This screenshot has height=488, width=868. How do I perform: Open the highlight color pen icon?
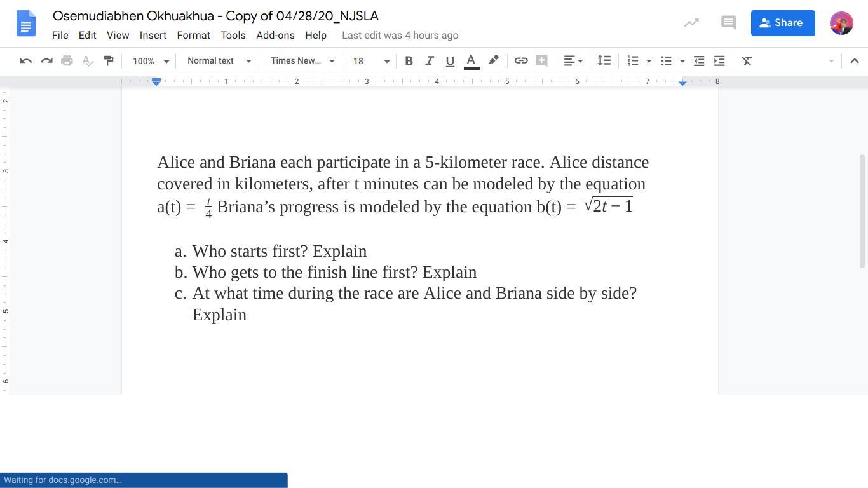coord(493,61)
